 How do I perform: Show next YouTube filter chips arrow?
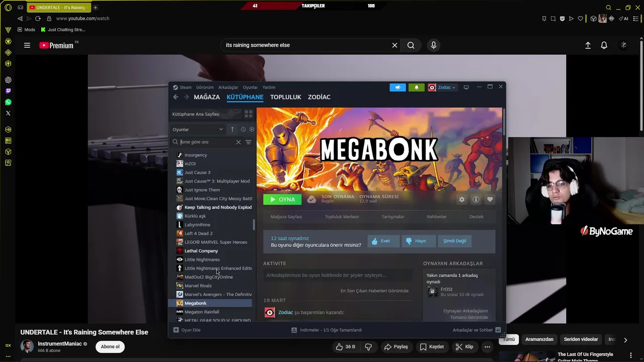pyautogui.click(x=625, y=340)
